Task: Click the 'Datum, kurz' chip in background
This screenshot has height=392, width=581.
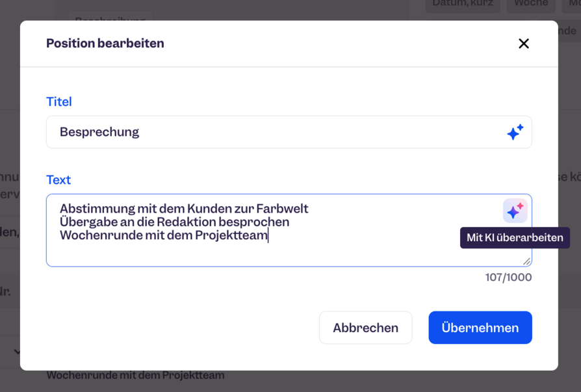Action: [463, 4]
